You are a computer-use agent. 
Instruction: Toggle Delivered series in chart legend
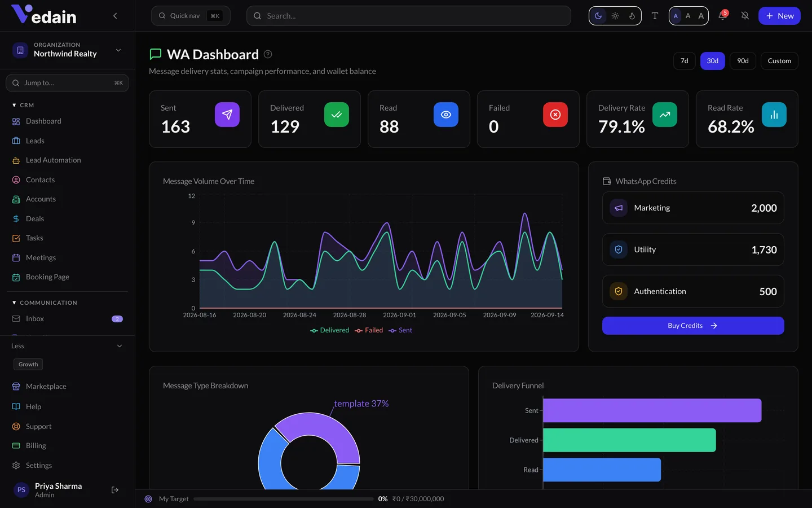330,330
